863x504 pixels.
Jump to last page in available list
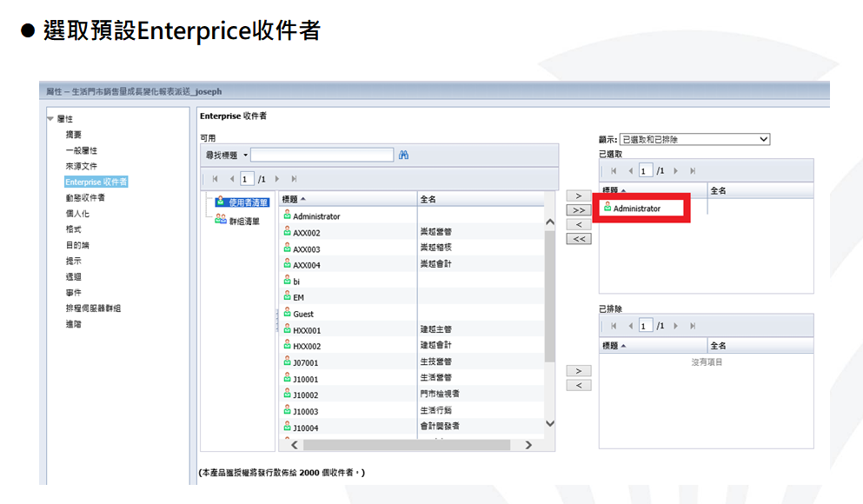[x=294, y=179]
